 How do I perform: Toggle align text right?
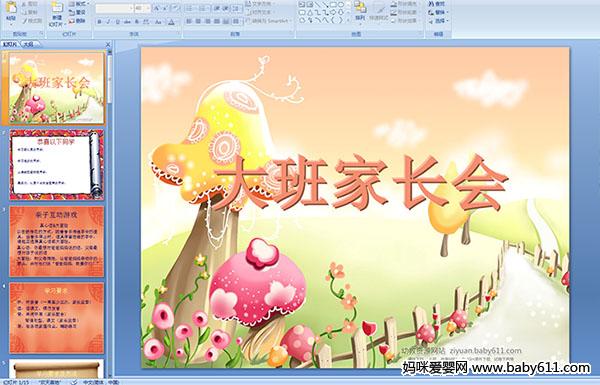pyautogui.click(x=207, y=21)
